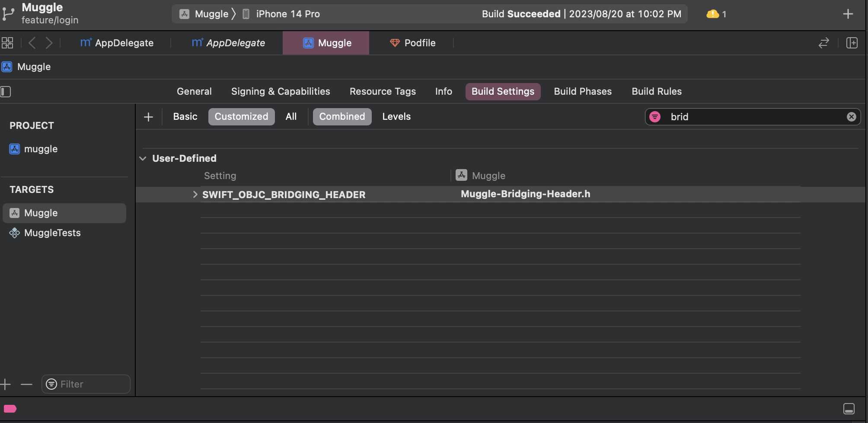Click Build Succeeded status text
The height and width of the screenshot is (423, 868).
click(521, 14)
